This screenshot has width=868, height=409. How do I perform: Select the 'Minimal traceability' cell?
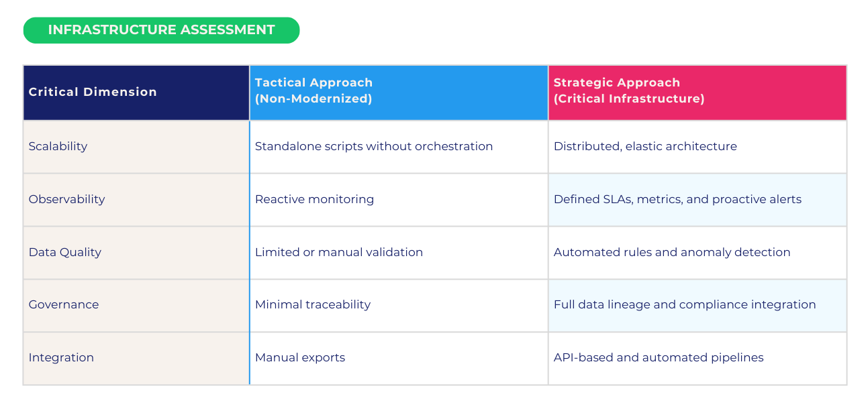coord(313,304)
